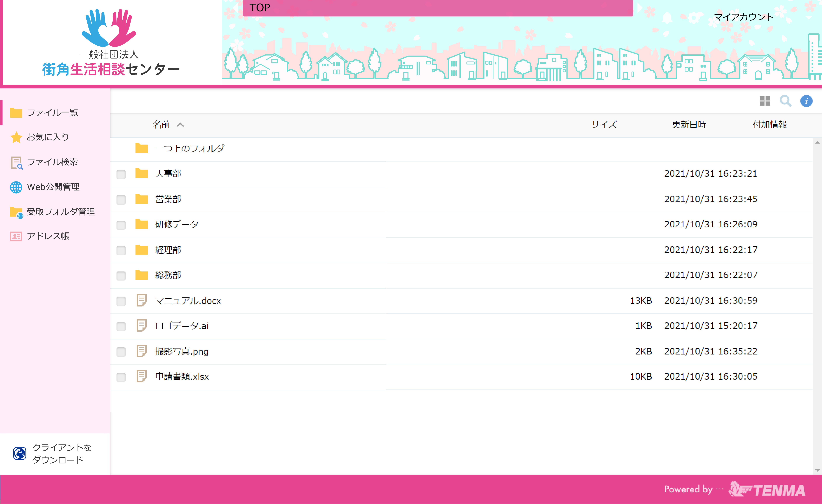Image resolution: width=822 pixels, height=504 pixels.
Task: Expand the マイアカウント dropdown arrow
Action: (x=809, y=18)
